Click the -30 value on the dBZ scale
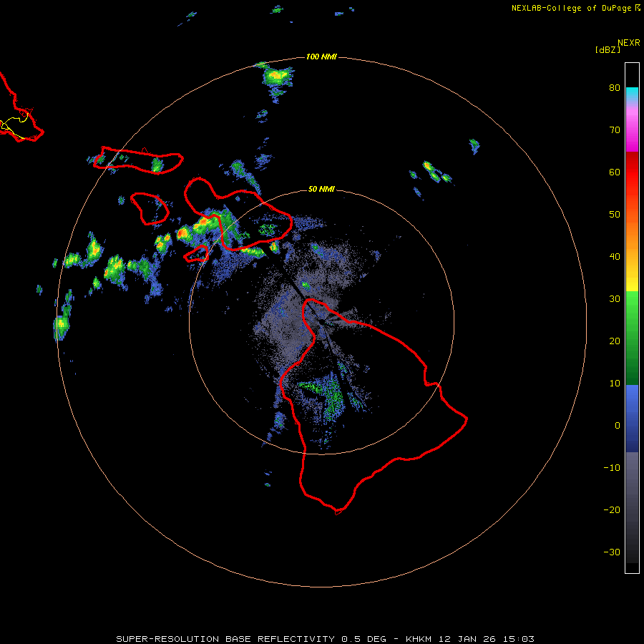This screenshot has height=644, width=644. (x=612, y=552)
